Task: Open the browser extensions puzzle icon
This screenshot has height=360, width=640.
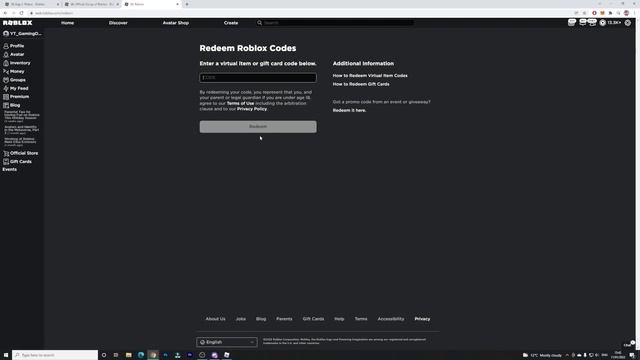Action: 611,13
